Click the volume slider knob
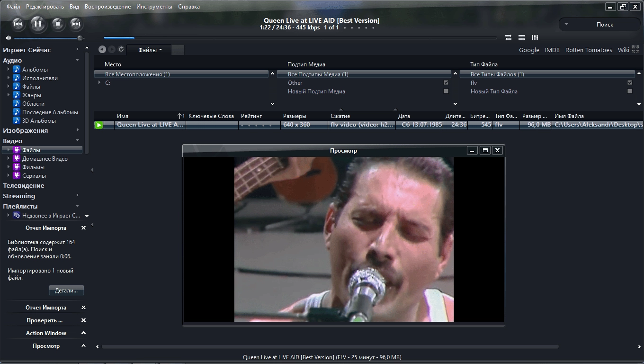 [80, 38]
